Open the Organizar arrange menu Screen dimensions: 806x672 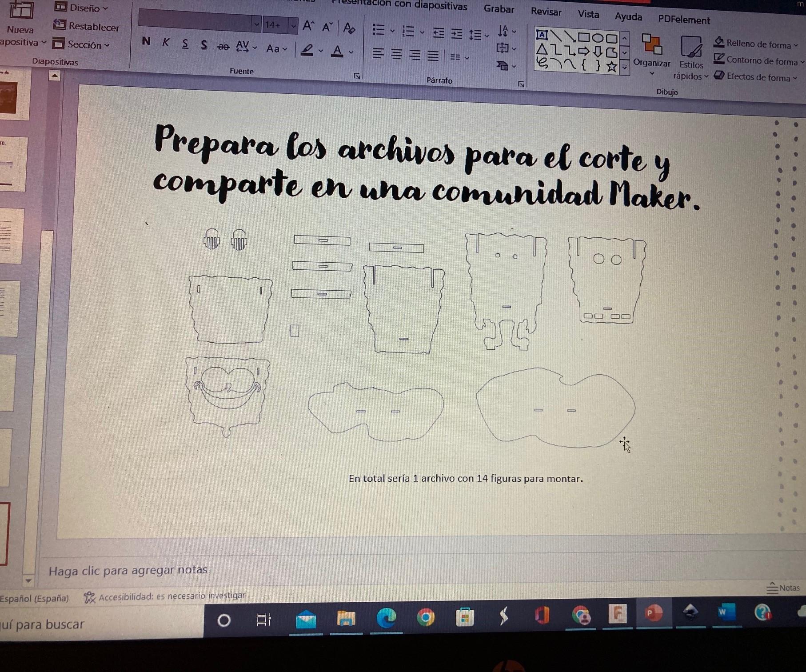(x=652, y=54)
